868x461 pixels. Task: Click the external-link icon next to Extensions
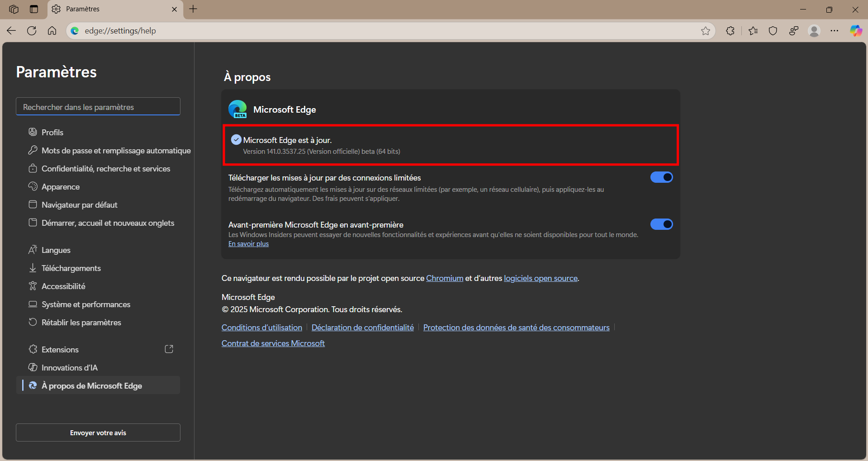tap(169, 349)
